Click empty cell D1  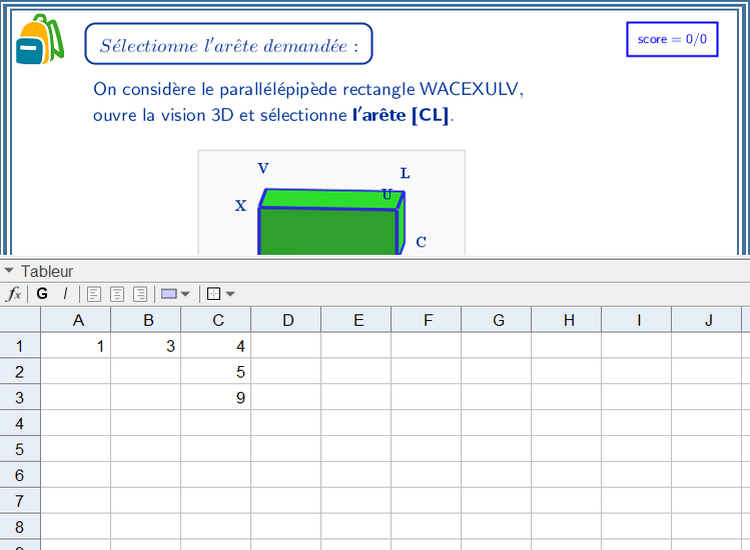[x=286, y=345]
